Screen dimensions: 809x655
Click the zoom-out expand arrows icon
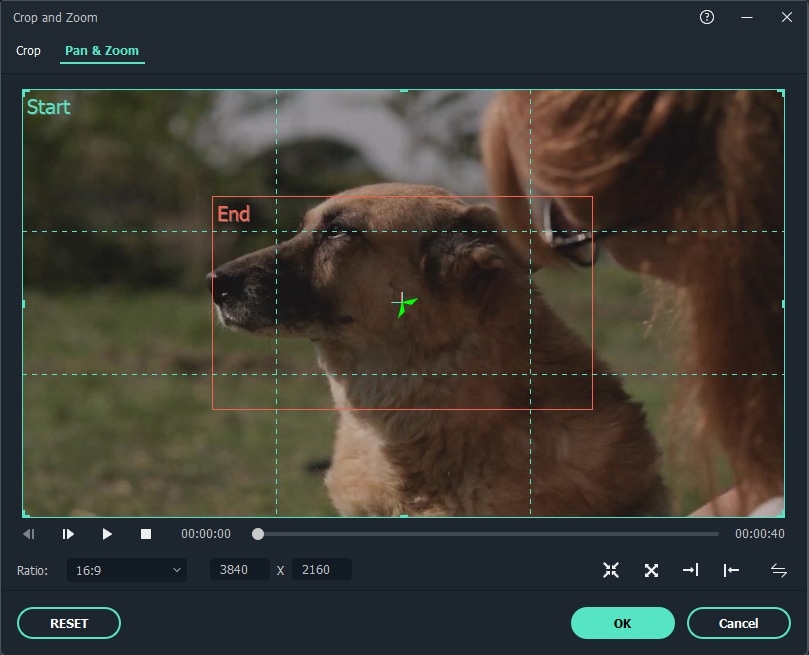[651, 570]
